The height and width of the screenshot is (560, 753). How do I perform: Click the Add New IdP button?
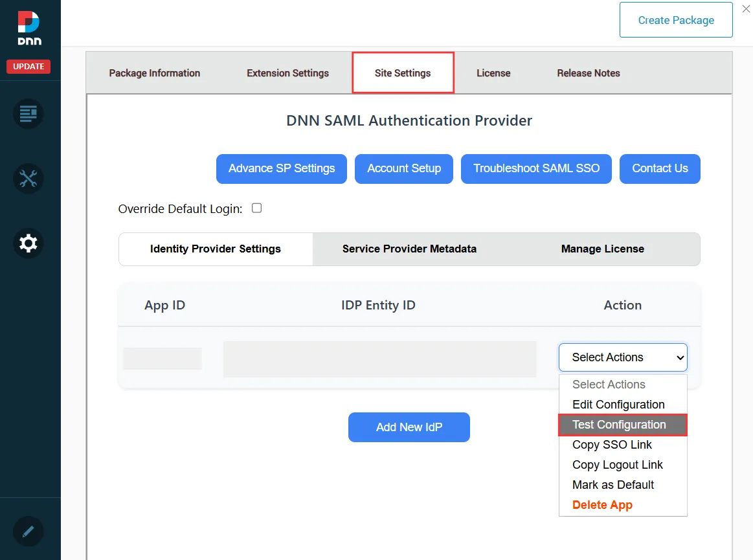tap(409, 427)
